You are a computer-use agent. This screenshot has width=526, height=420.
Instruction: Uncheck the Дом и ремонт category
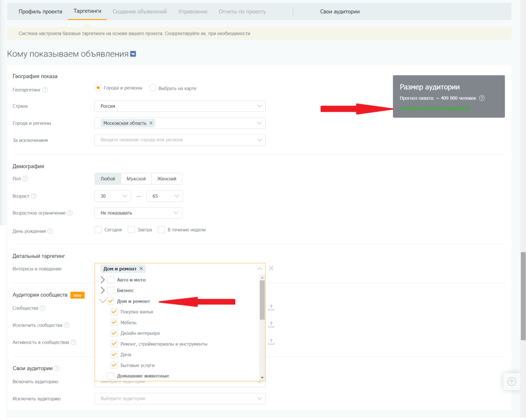click(111, 301)
